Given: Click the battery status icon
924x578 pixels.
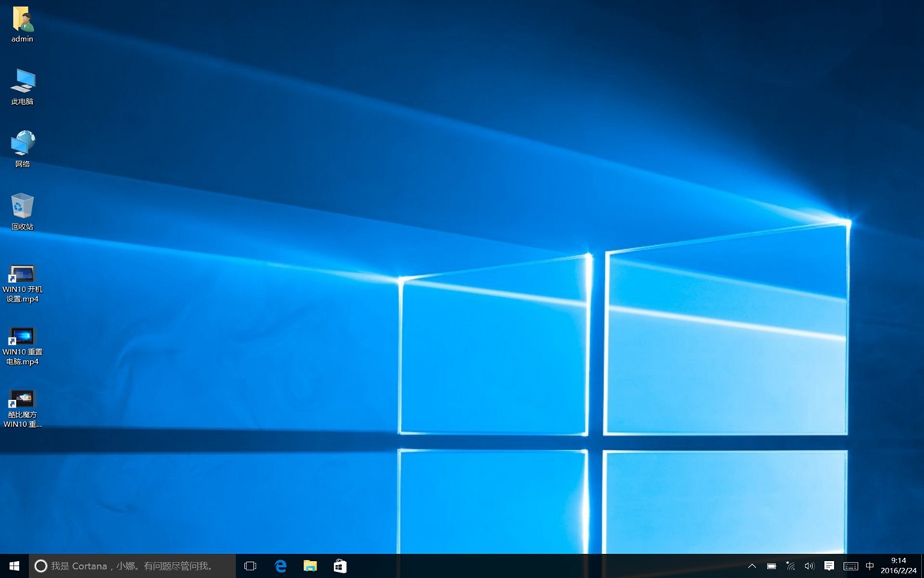Looking at the screenshot, I should pyautogui.click(x=772, y=566).
